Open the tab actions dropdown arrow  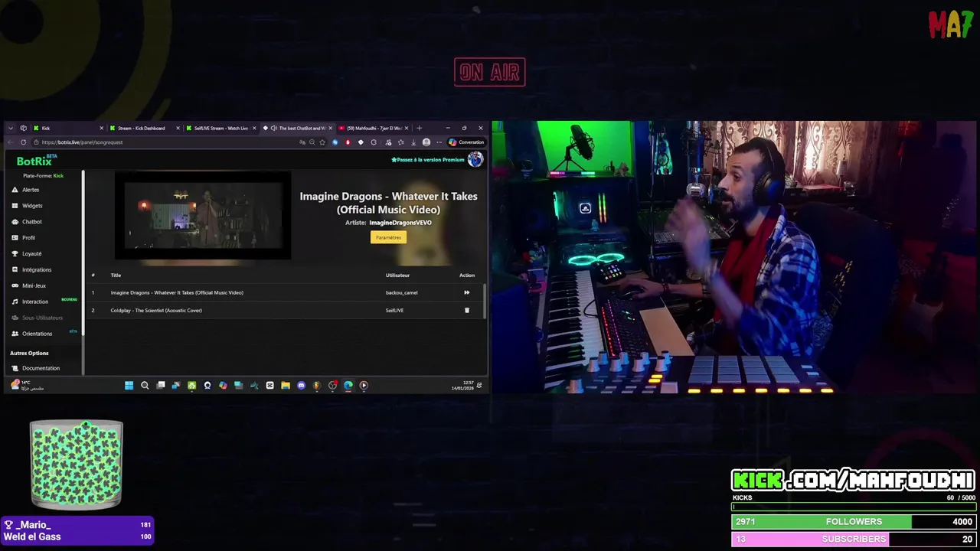pos(11,129)
